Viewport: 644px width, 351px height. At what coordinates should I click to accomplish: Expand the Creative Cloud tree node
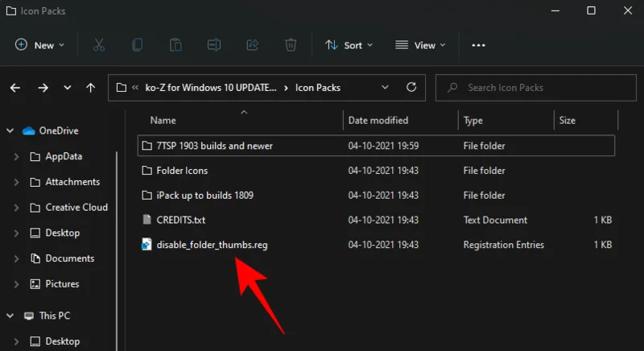coord(16,208)
